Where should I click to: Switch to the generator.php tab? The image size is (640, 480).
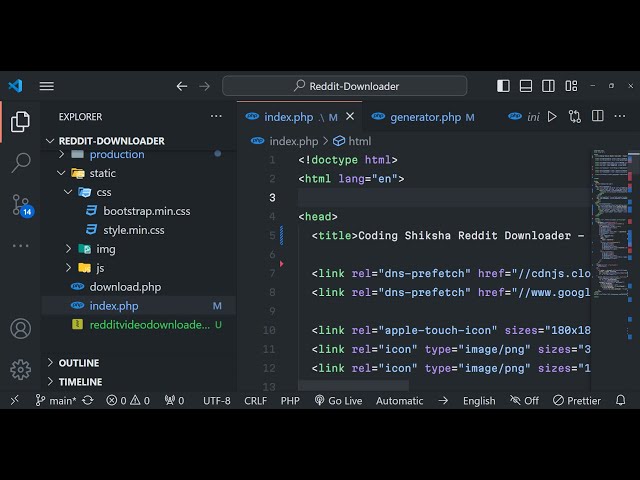425,117
